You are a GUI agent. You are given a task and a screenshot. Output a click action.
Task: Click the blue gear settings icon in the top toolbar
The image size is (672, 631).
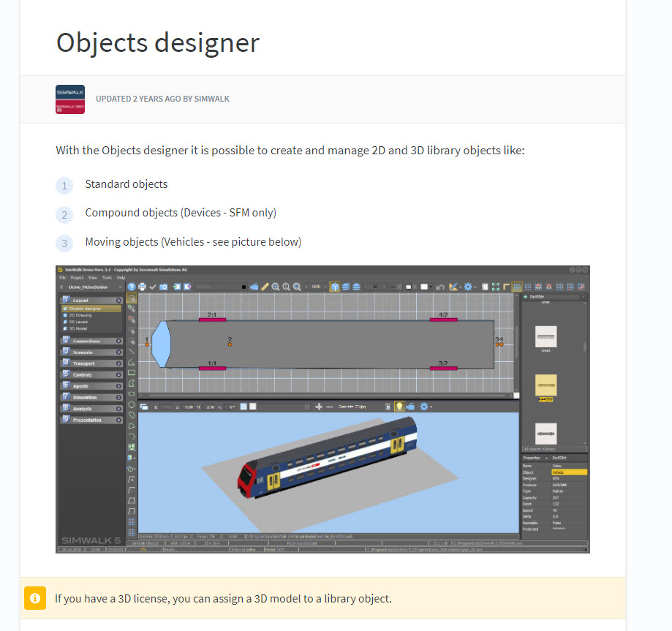[468, 287]
